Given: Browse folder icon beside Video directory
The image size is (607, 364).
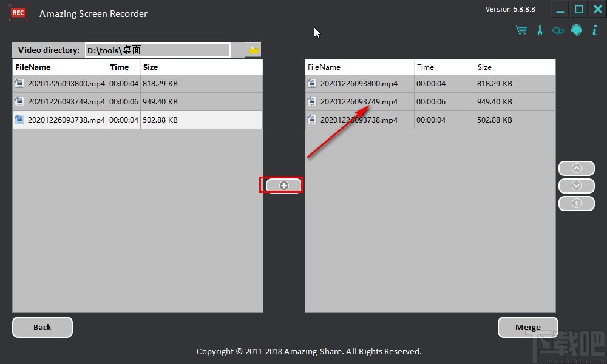Looking at the screenshot, I should [253, 50].
